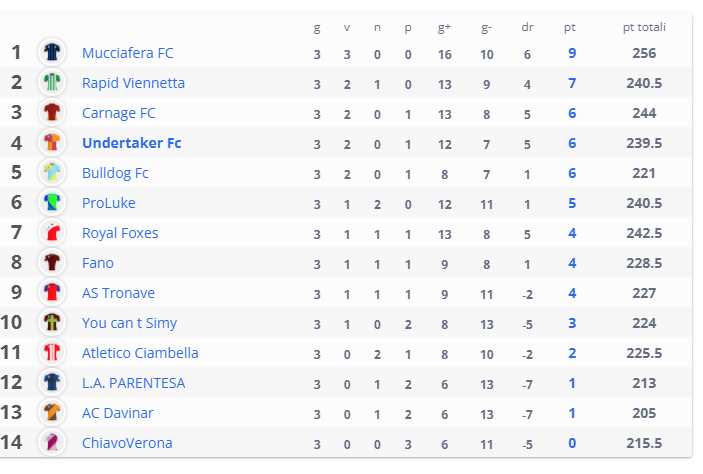Image resolution: width=703 pixels, height=474 pixels.
Task: Click the Royal Foxes jersey icon
Action: tap(52, 232)
